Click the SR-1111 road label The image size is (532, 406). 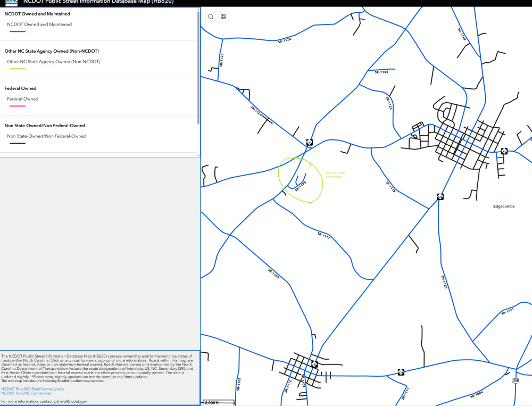tap(405, 393)
